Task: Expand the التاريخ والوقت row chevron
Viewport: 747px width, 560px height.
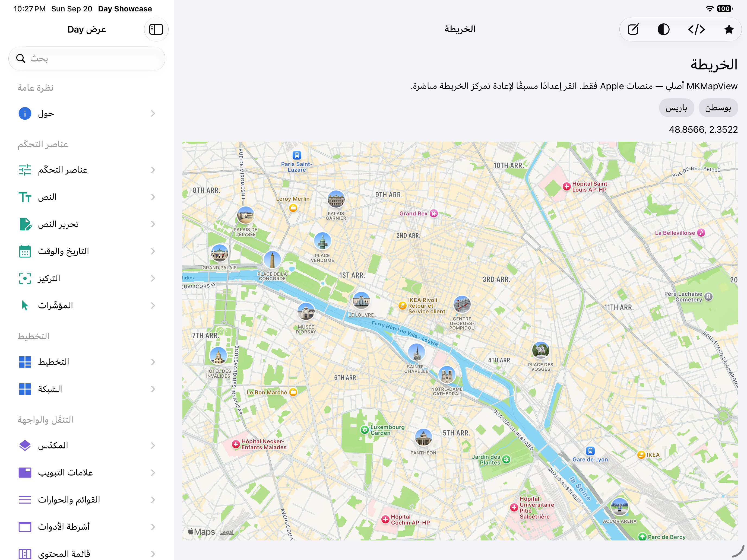Action: point(153,251)
